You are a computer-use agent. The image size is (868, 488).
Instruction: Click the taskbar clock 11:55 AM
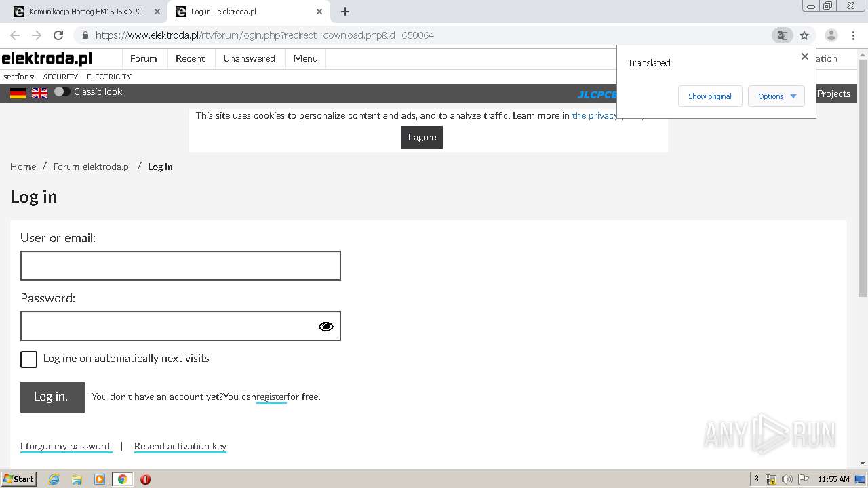833,479
